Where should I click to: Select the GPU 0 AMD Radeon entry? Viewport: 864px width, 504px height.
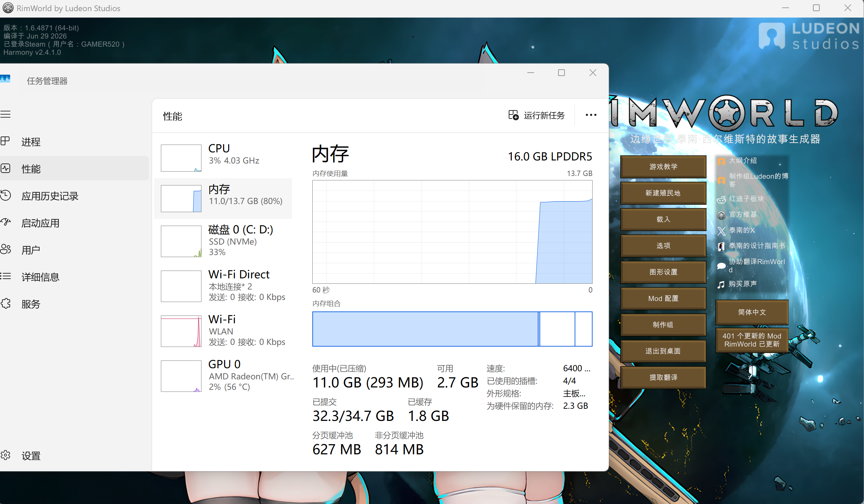(x=223, y=376)
